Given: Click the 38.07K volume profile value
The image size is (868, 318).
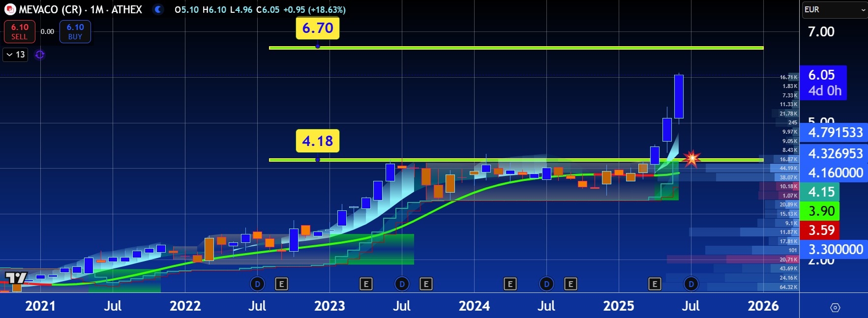Looking at the screenshot, I should click(788, 177).
